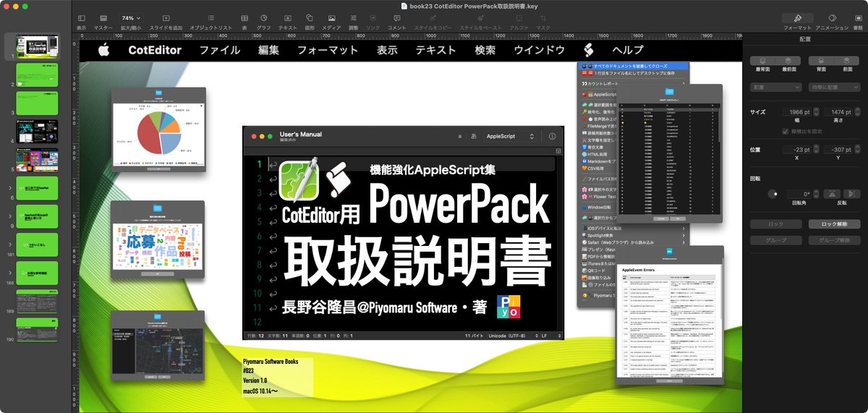The image size is (868, 413).
Task: Click the フォーマット menu image on the slide
Action: (x=328, y=50)
